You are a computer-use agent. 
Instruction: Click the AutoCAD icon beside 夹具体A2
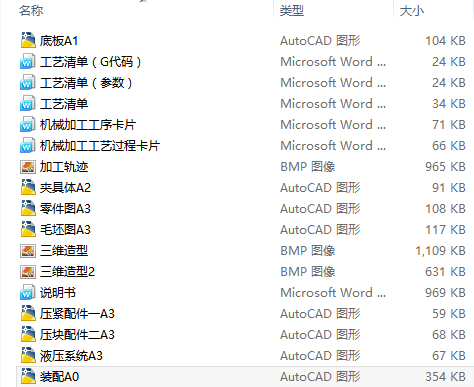coord(28,187)
